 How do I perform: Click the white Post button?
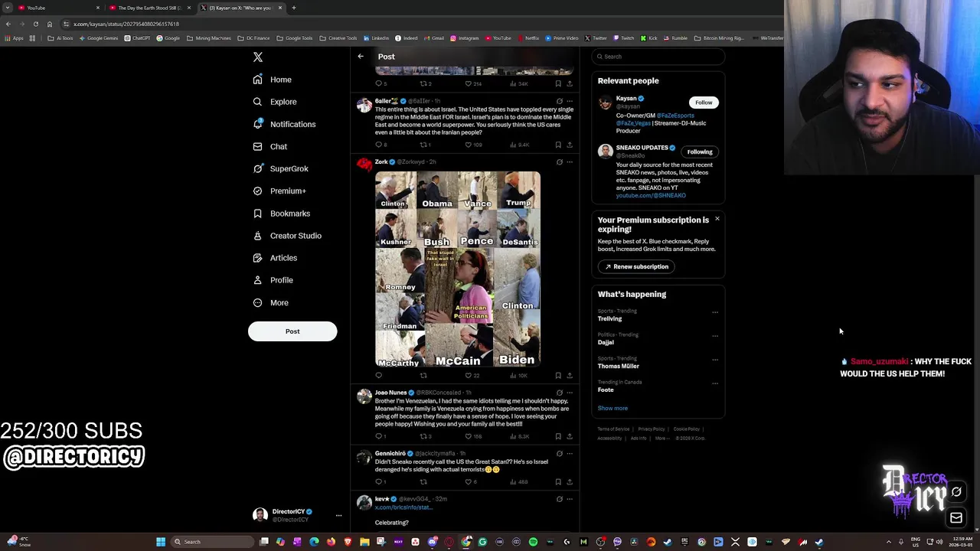click(x=292, y=331)
